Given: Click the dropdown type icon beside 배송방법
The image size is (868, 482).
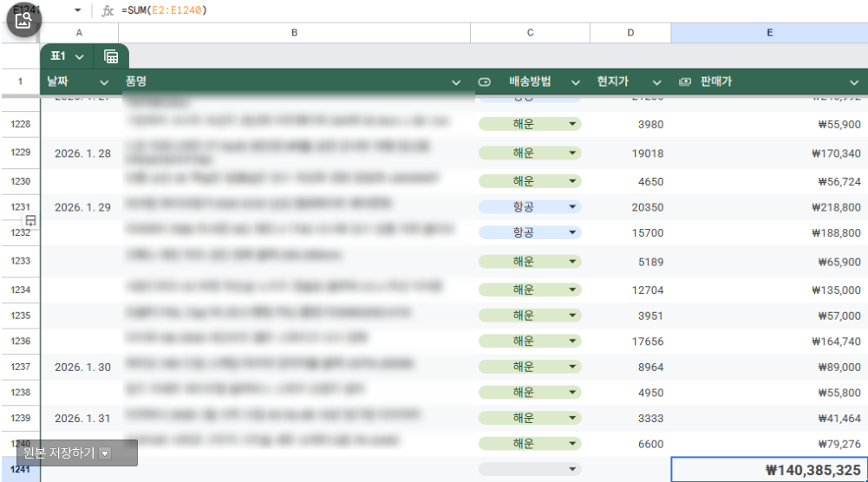Looking at the screenshot, I should [485, 81].
